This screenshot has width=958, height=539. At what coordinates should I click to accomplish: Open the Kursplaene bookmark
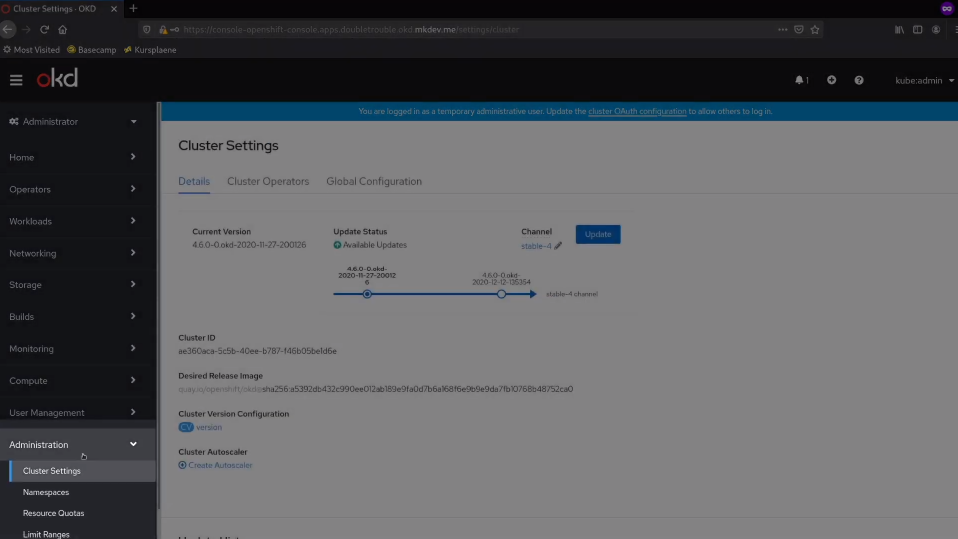coord(150,50)
